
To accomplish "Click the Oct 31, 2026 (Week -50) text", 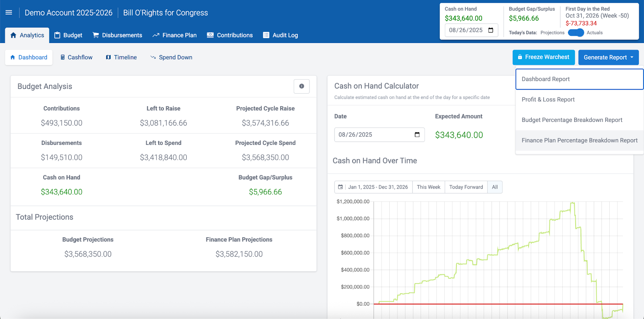I will (597, 16).
